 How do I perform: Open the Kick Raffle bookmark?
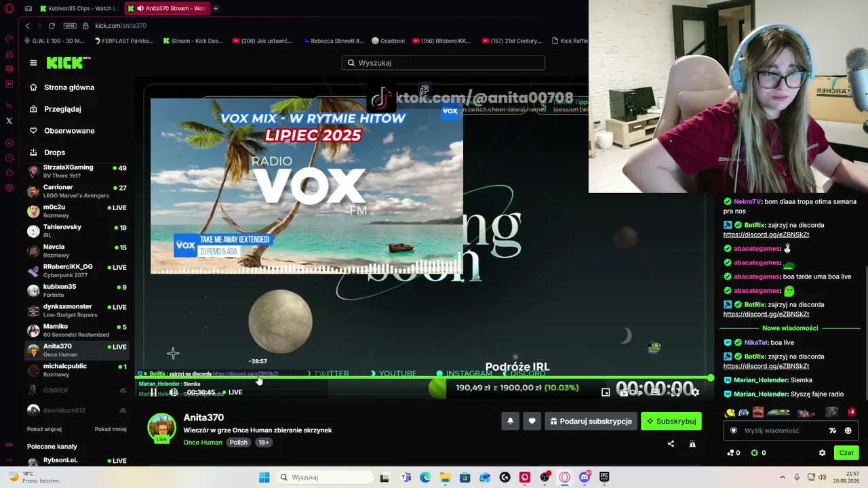pyautogui.click(x=570, y=41)
